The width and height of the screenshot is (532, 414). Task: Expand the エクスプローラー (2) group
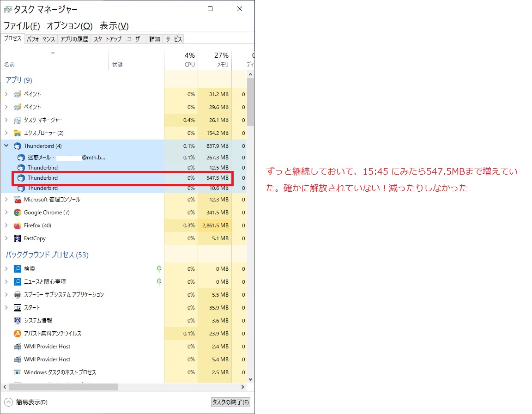(6, 133)
